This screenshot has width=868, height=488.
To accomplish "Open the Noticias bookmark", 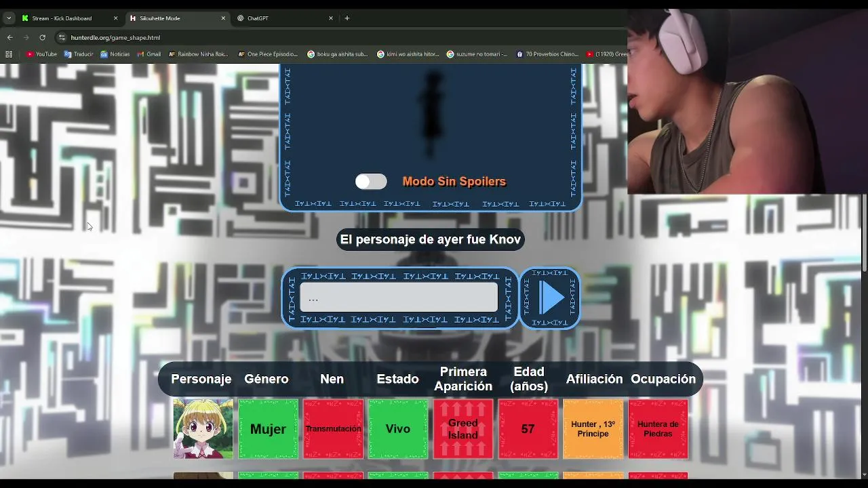I will tap(115, 54).
